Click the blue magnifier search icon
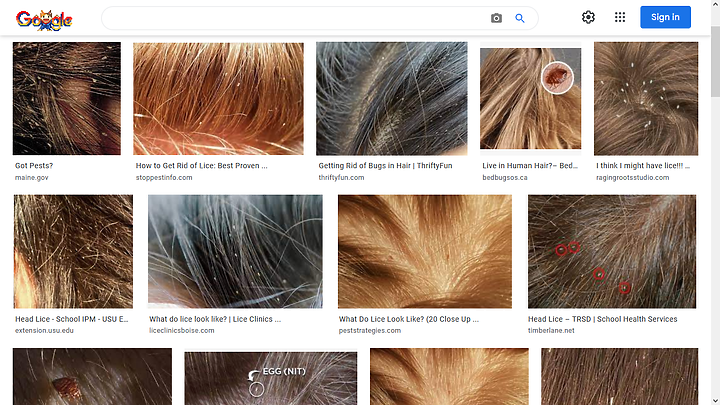The height and width of the screenshot is (405, 720). tap(520, 18)
